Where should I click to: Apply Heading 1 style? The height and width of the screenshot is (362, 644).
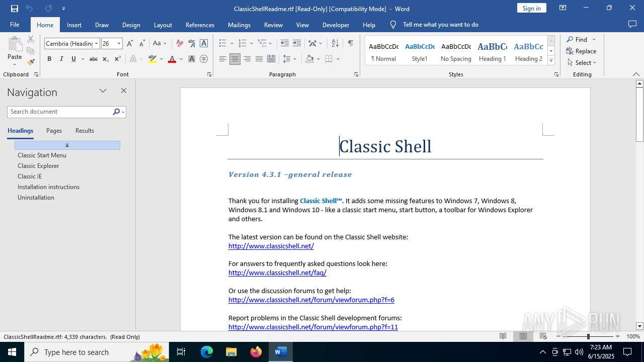point(492,51)
